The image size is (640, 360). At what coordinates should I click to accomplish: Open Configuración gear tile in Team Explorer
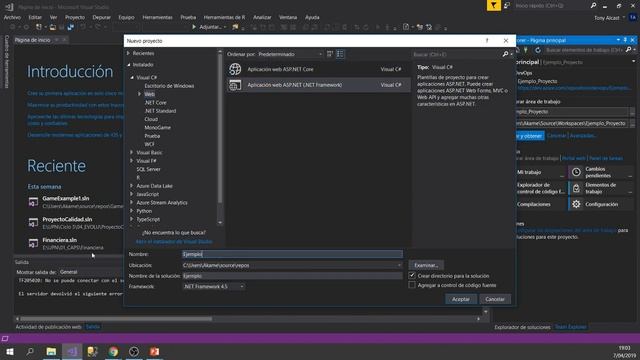601,204
